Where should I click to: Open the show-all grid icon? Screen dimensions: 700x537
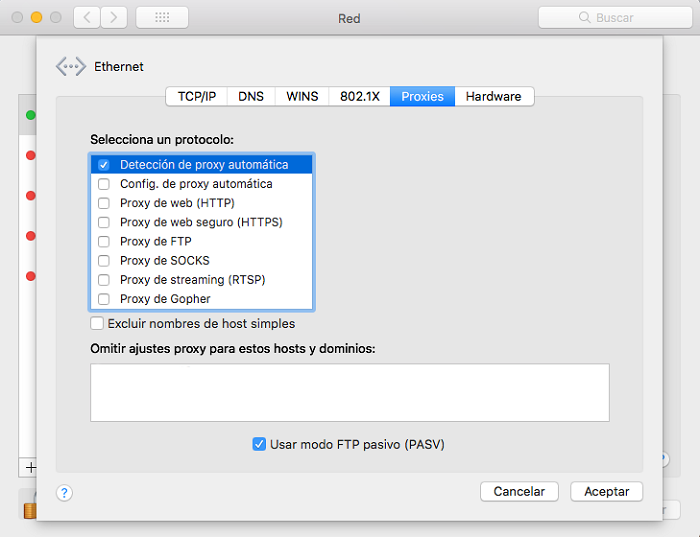[161, 18]
